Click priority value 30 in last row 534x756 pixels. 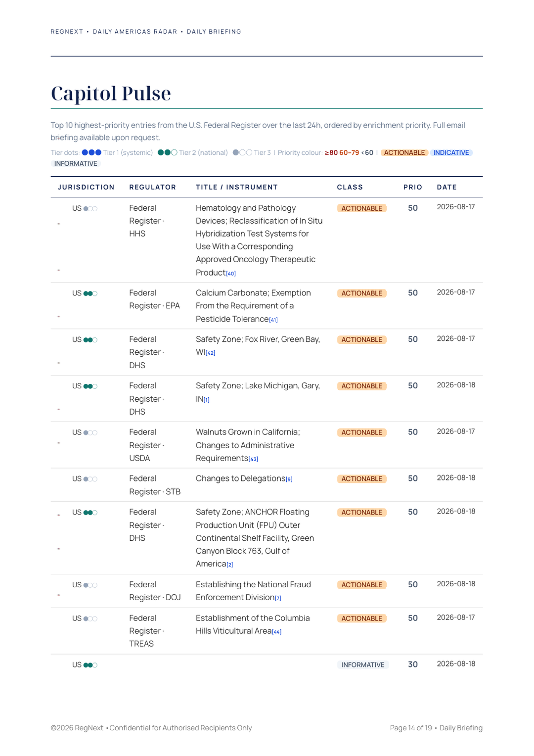pos(413,665)
